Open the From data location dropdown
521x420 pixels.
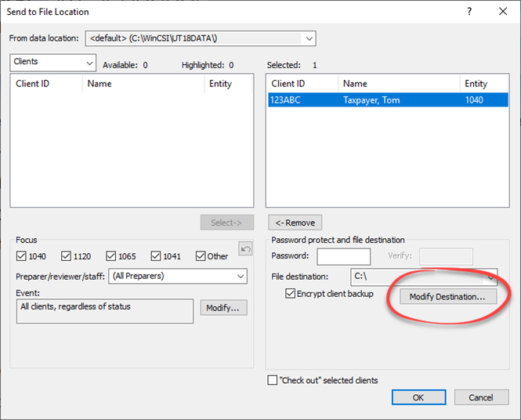(x=309, y=38)
